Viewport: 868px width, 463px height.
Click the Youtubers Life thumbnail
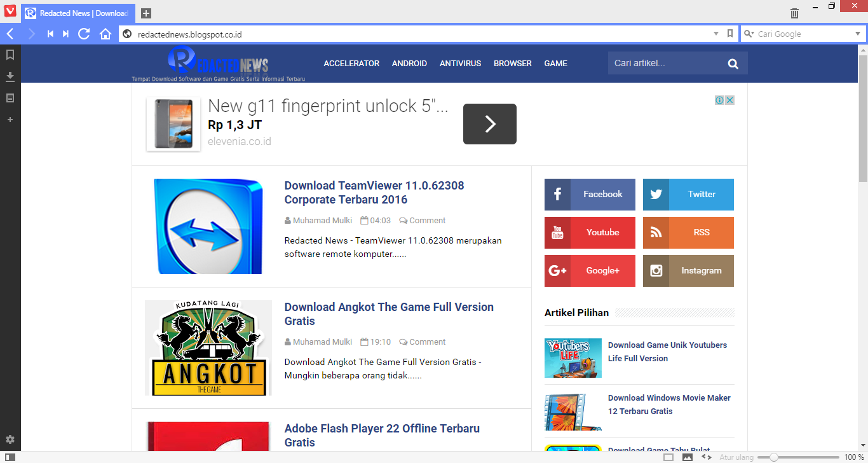[573, 358]
